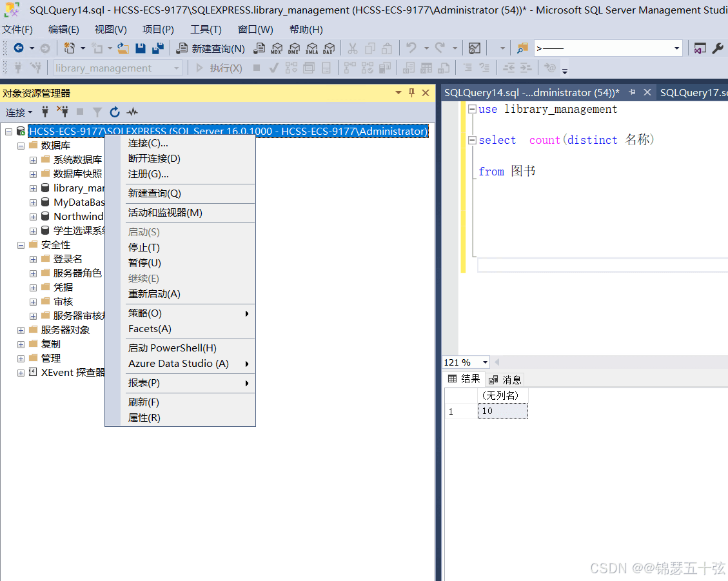Click the Connect Object Explorer plug icon
The image size is (728, 581).
coord(45,112)
